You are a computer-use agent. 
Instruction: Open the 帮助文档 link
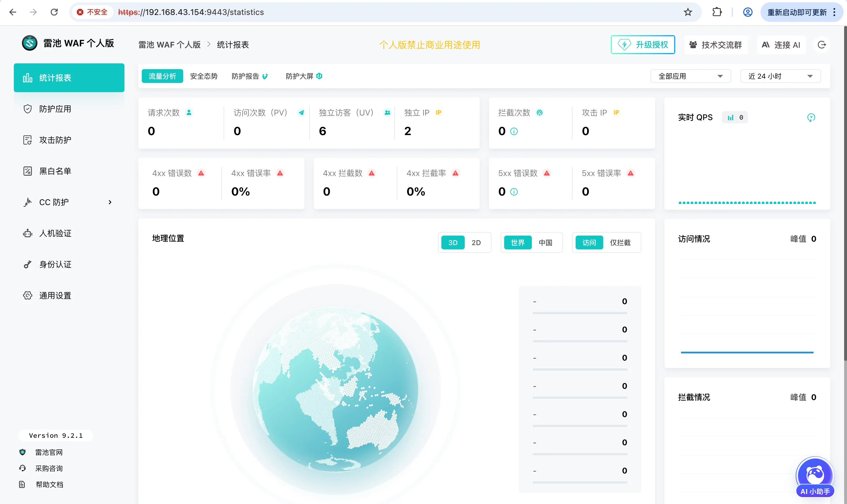pos(49,485)
